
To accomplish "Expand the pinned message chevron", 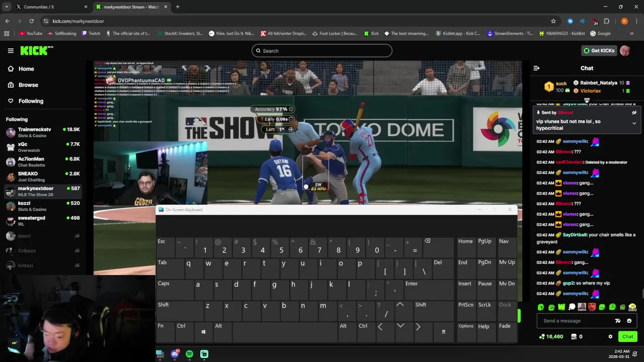I will pyautogui.click(x=634, y=123).
